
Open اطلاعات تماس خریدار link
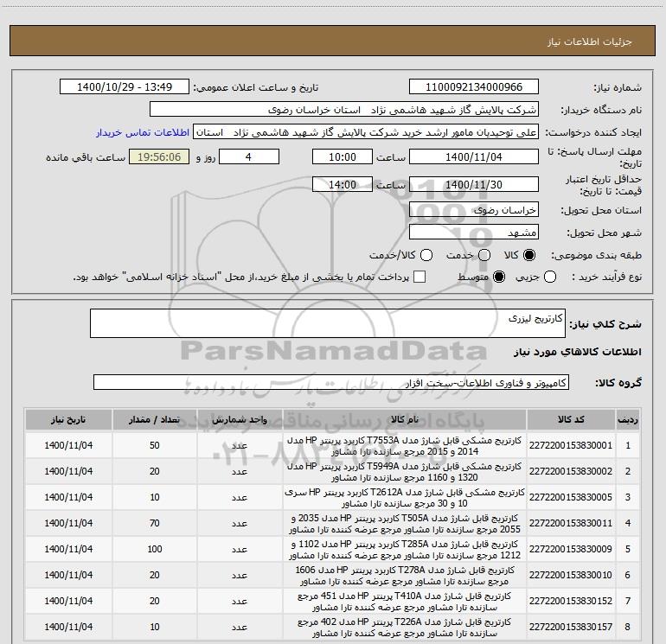point(143,132)
